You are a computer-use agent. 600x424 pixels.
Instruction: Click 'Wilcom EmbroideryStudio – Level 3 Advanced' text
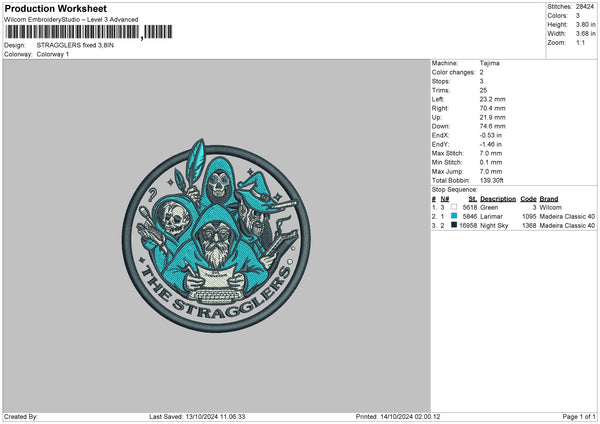71,20
